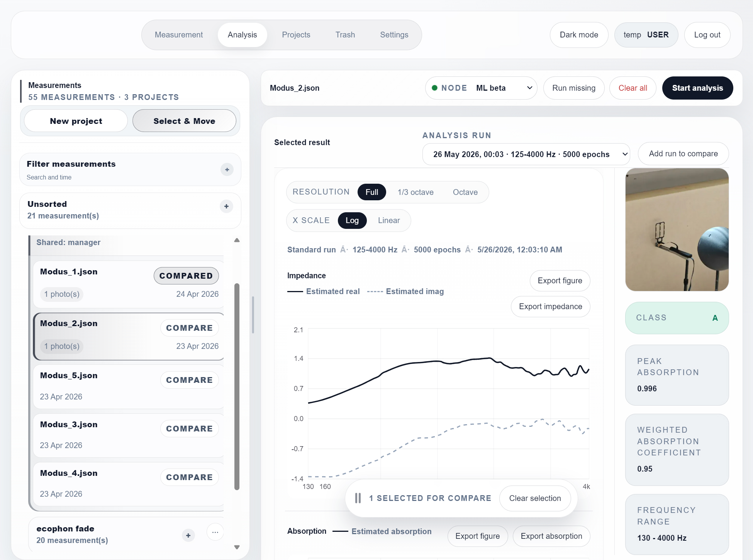Open ecophon fade more options menu
The height and width of the screenshot is (560, 753).
click(x=215, y=532)
